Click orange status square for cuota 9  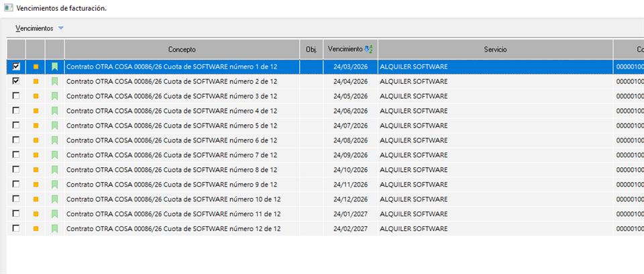tap(36, 185)
